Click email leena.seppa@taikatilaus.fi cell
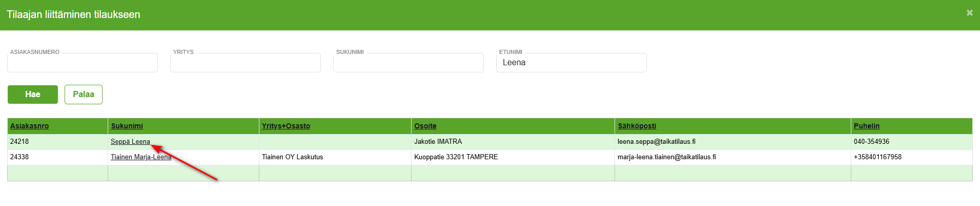The width and height of the screenshot is (980, 206). pyautogui.click(x=656, y=142)
